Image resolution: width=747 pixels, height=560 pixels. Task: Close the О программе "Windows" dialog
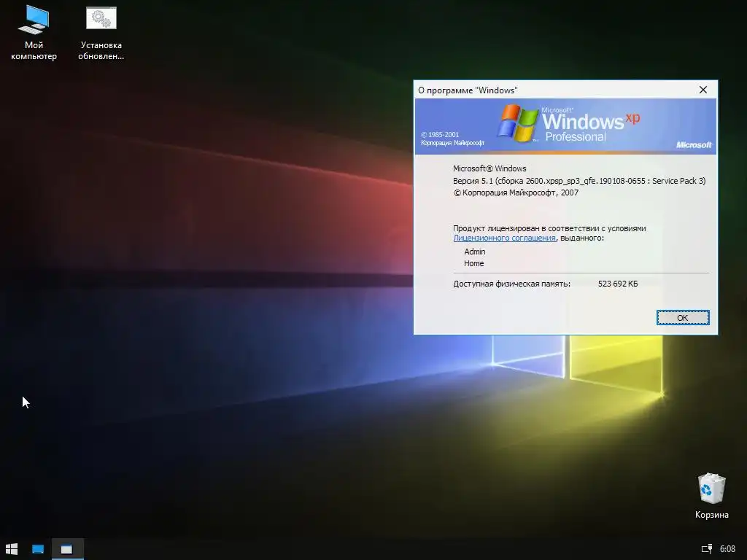click(x=703, y=90)
